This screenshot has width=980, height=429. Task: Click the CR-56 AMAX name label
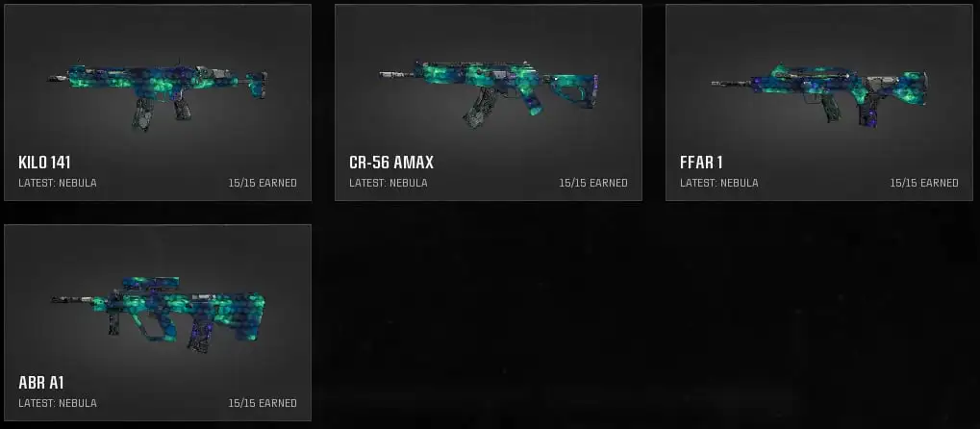pyautogui.click(x=391, y=163)
